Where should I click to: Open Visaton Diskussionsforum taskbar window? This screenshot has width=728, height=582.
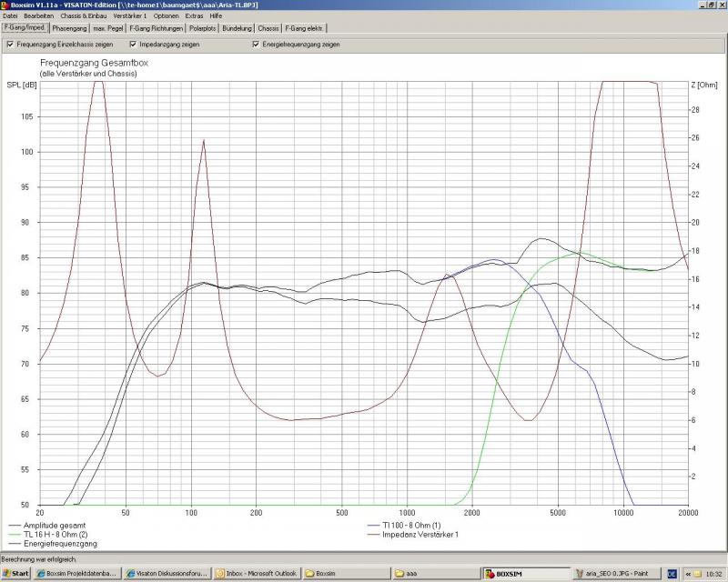click(x=167, y=574)
